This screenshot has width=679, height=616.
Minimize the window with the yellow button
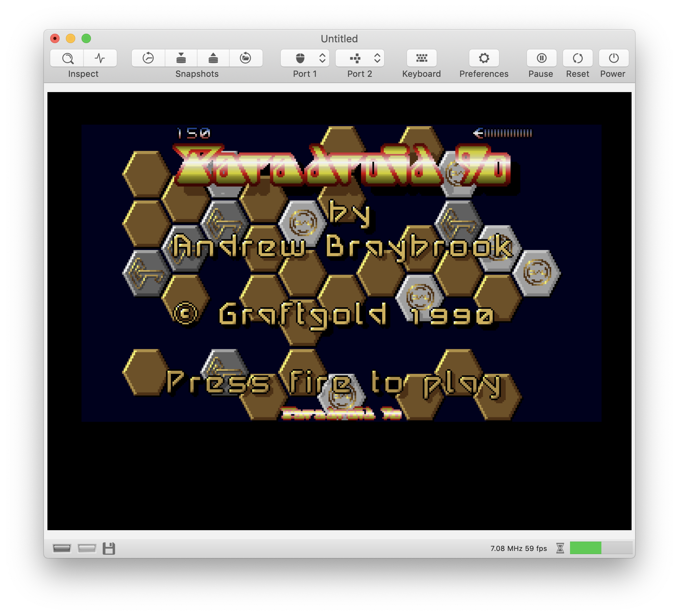tap(71, 38)
